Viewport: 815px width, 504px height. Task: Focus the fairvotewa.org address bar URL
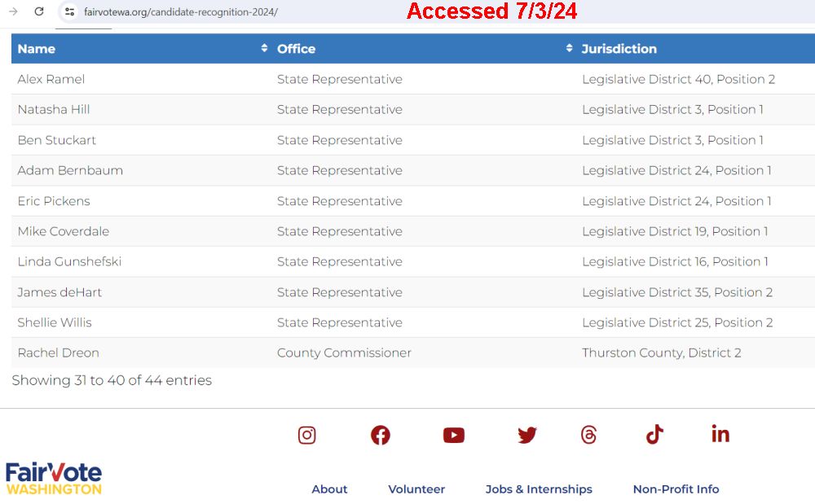point(181,12)
